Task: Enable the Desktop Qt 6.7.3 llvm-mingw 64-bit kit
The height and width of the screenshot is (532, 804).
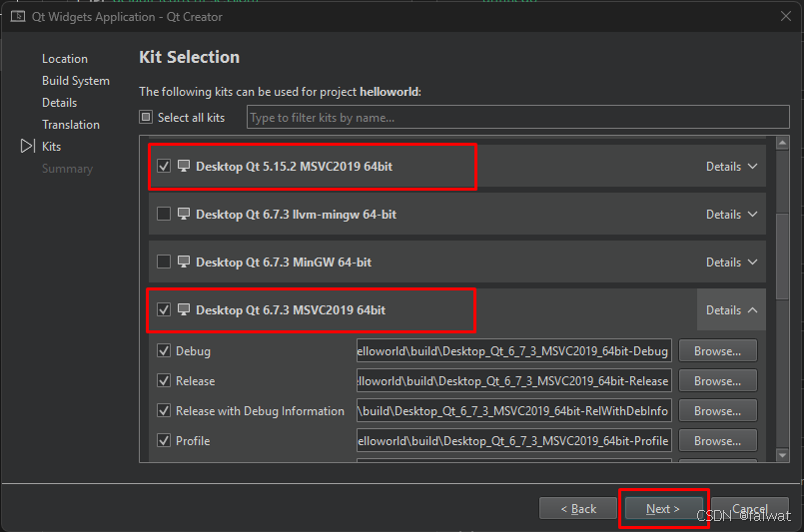Action: (164, 214)
